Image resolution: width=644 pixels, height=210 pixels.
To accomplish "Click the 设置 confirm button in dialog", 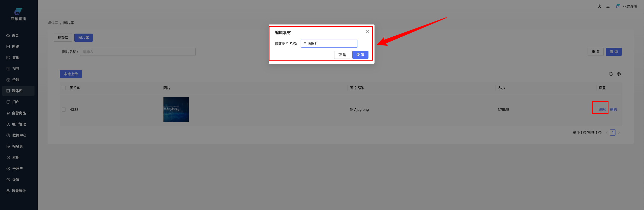I will click(x=360, y=55).
